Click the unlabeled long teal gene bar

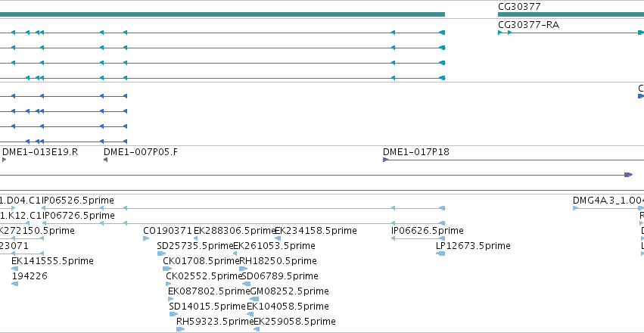click(x=222, y=14)
